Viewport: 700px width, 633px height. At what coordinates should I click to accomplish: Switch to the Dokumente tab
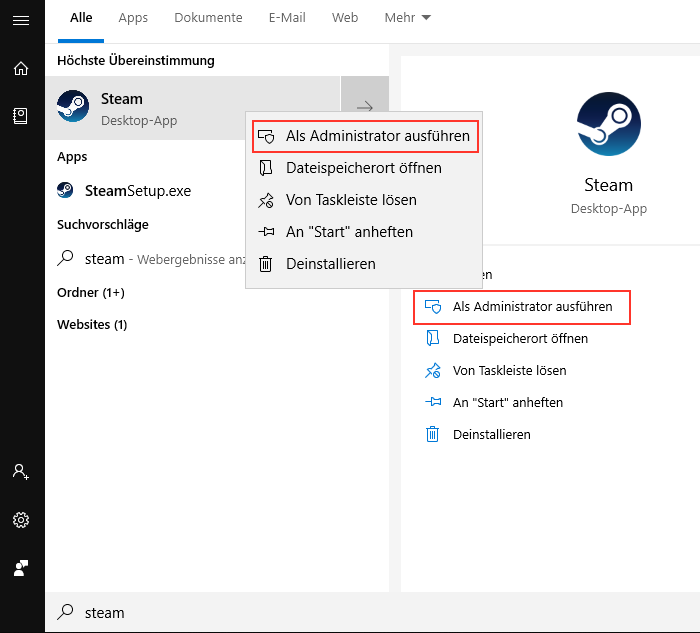click(x=208, y=18)
